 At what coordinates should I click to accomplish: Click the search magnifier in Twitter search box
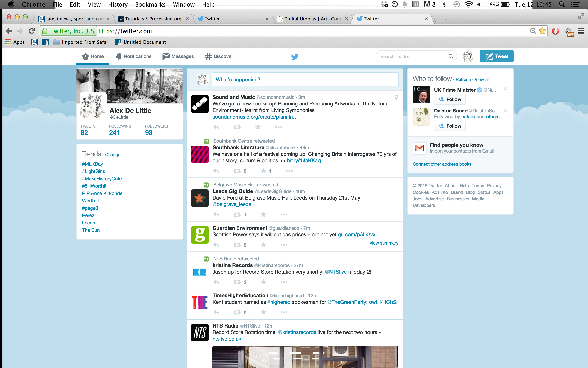tap(450, 56)
